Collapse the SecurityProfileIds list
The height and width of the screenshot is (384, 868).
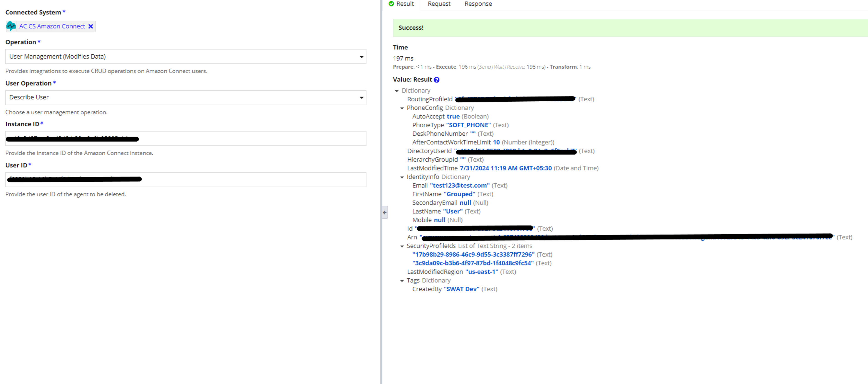(402, 246)
